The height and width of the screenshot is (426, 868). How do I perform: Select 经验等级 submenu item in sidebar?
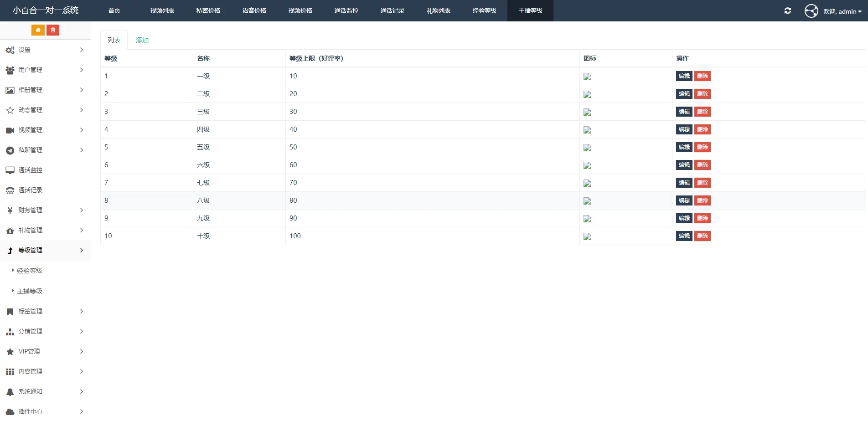coord(30,271)
